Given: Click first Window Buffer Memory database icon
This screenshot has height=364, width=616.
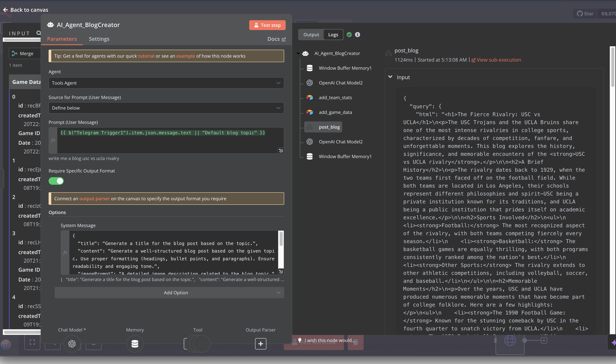Looking at the screenshot, I should pyautogui.click(x=310, y=68).
